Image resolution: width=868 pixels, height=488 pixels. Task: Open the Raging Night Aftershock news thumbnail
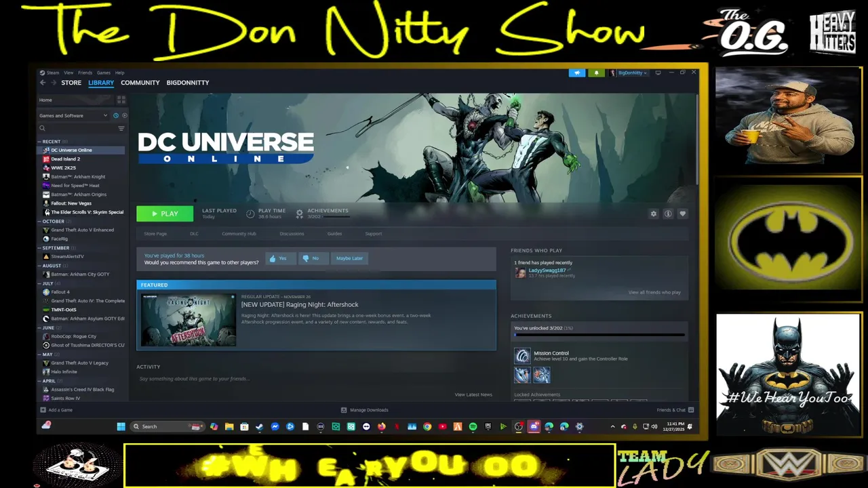click(189, 320)
